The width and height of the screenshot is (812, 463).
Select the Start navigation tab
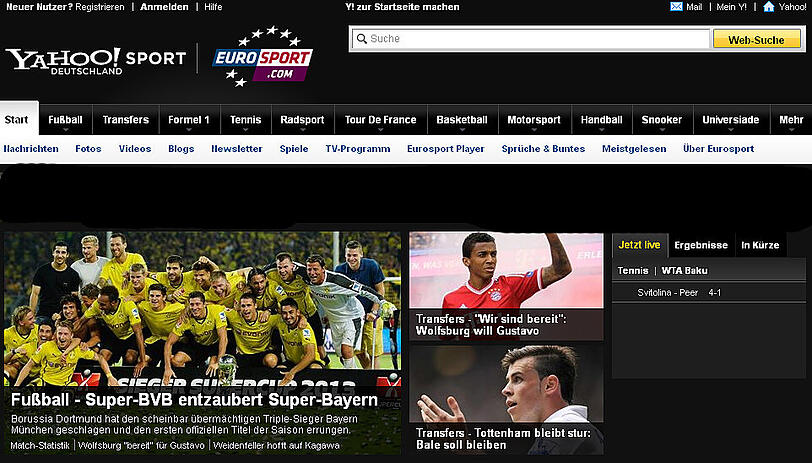17,120
